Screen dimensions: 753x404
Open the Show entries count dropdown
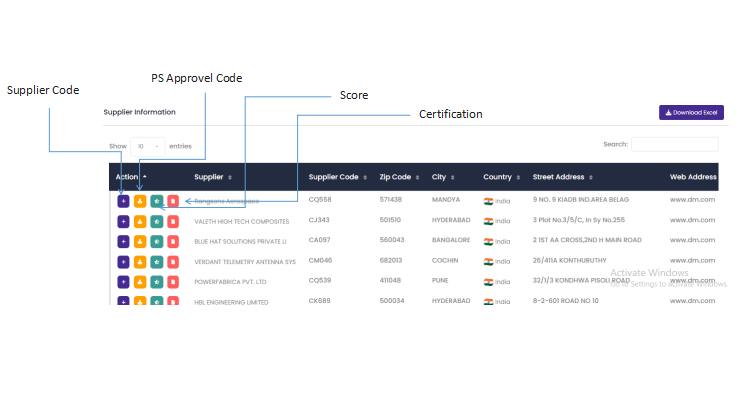coord(147,146)
